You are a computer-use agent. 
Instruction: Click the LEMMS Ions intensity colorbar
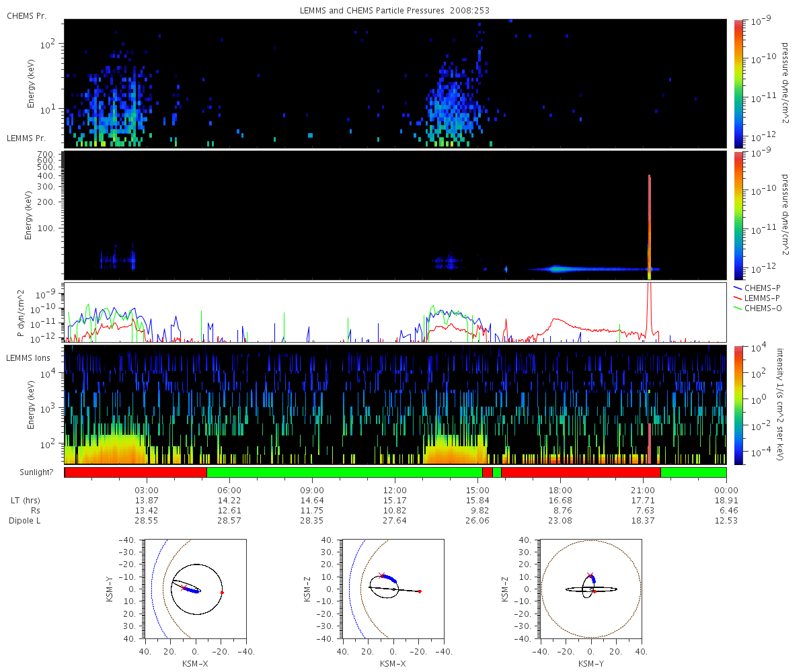(738, 404)
